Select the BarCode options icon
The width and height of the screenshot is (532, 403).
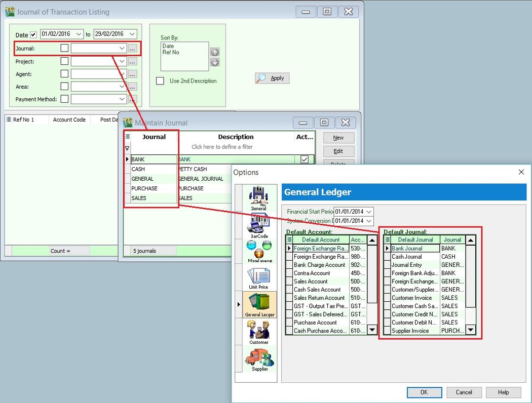tap(258, 224)
